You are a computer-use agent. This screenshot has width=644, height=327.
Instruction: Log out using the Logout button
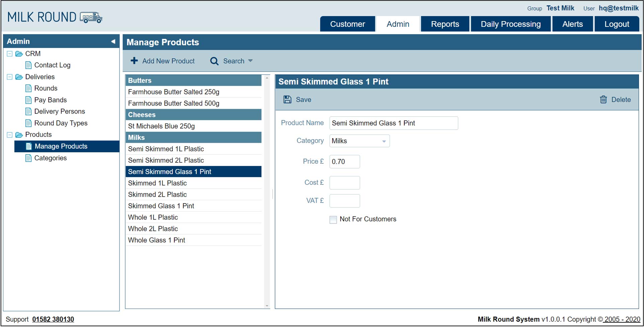[617, 24]
